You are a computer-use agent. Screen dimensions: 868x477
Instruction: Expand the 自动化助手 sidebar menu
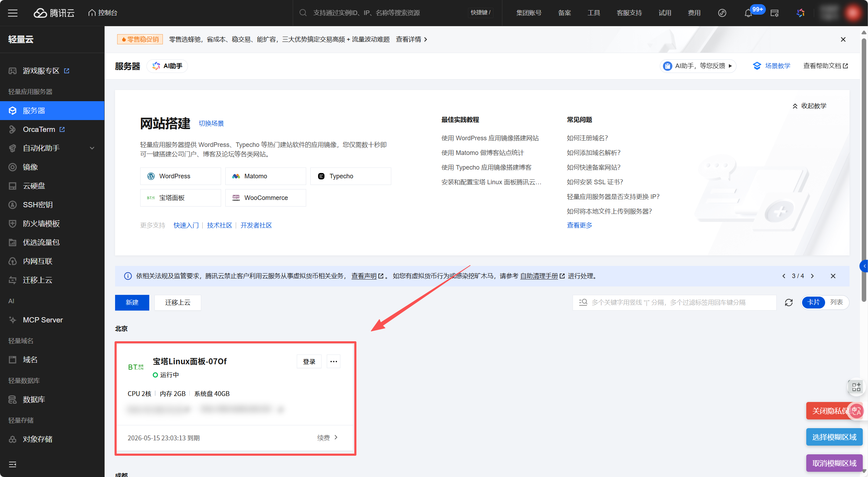click(52, 148)
